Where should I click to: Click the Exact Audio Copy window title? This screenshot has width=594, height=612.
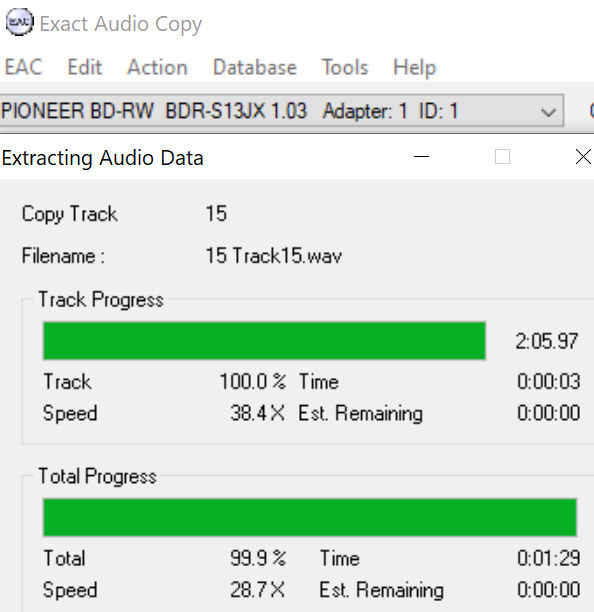tap(121, 24)
